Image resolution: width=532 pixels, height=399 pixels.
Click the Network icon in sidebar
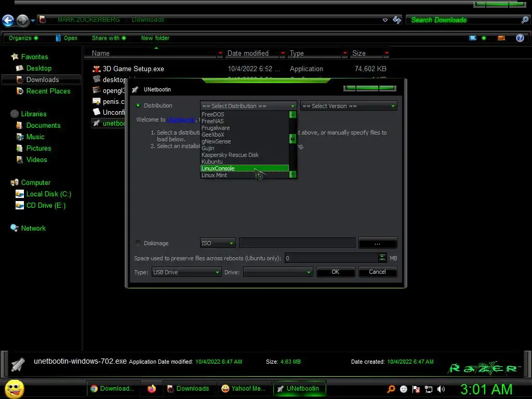[x=14, y=228]
